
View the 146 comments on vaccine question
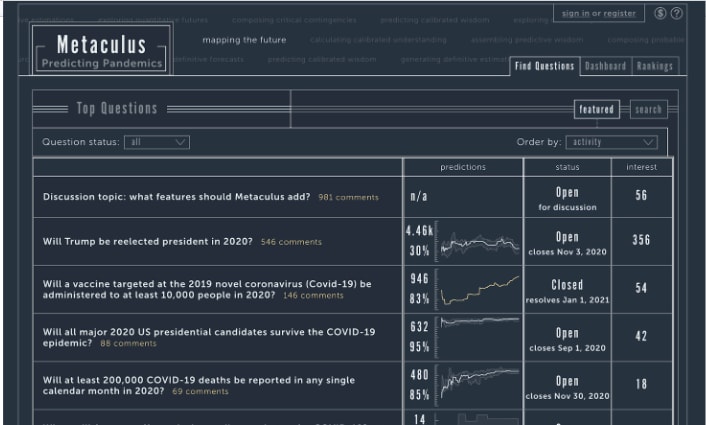click(312, 295)
